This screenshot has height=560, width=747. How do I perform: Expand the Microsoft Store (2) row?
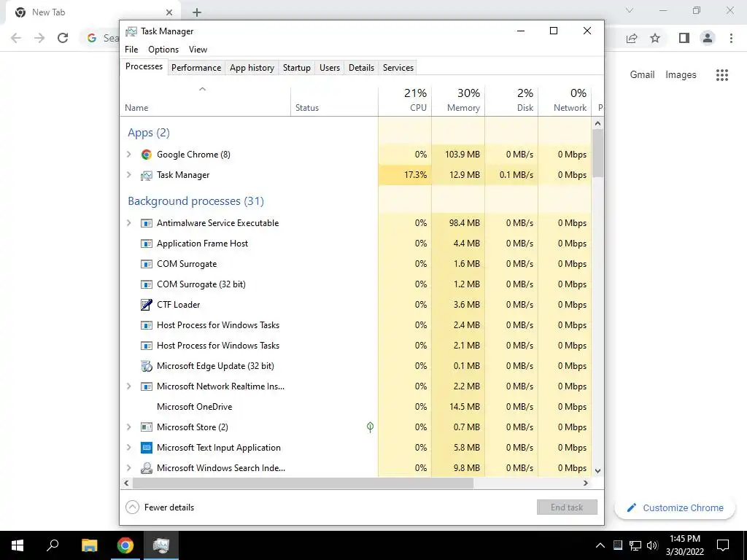pos(128,427)
